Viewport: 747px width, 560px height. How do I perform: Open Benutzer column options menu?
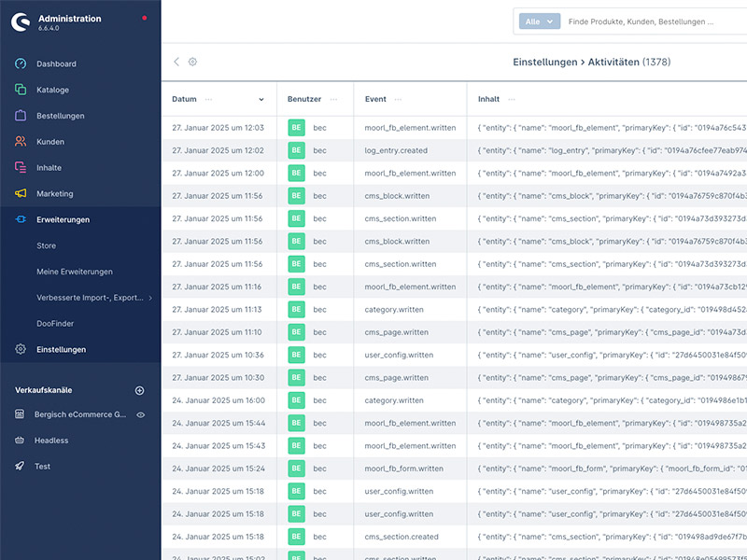333,99
